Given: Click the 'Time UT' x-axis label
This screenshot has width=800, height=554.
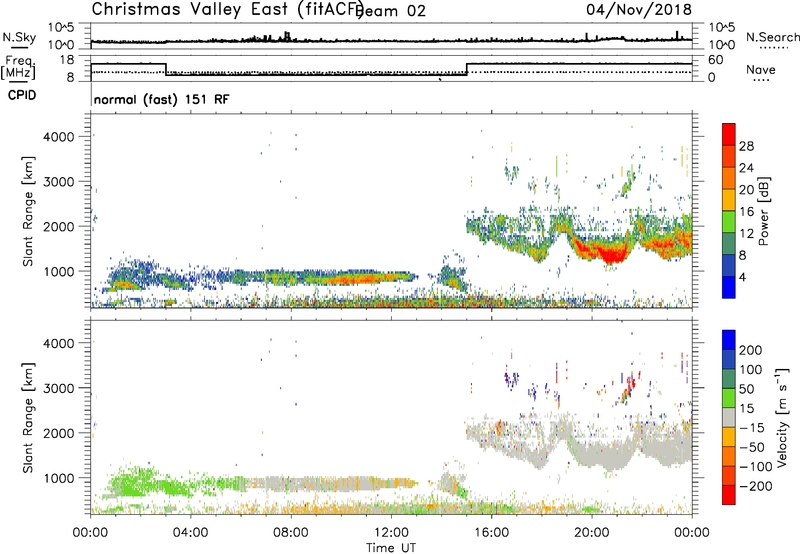Looking at the screenshot, I should [x=391, y=548].
